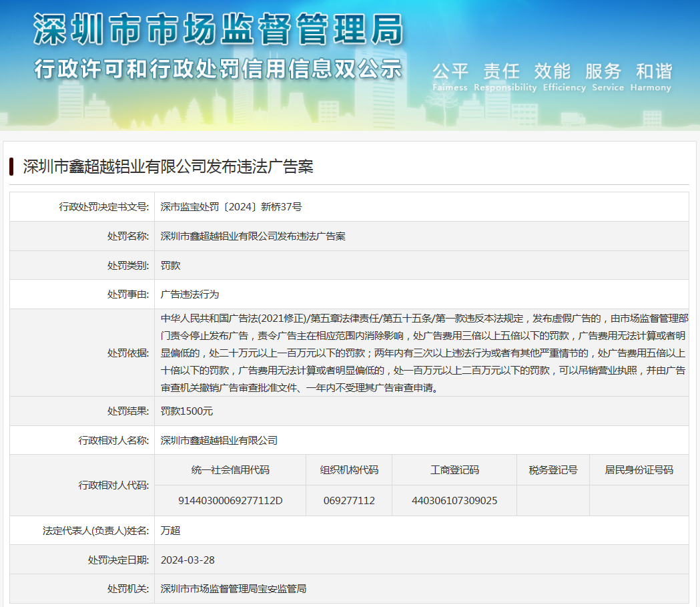Click the result value 罚款1500元
This screenshot has height=607, width=700.
click(x=187, y=411)
